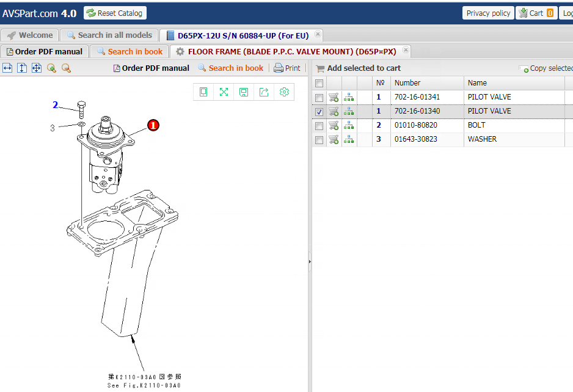The height and width of the screenshot is (392, 573).
Task: Click the fit whole diagram icon
Action: [x=37, y=68]
